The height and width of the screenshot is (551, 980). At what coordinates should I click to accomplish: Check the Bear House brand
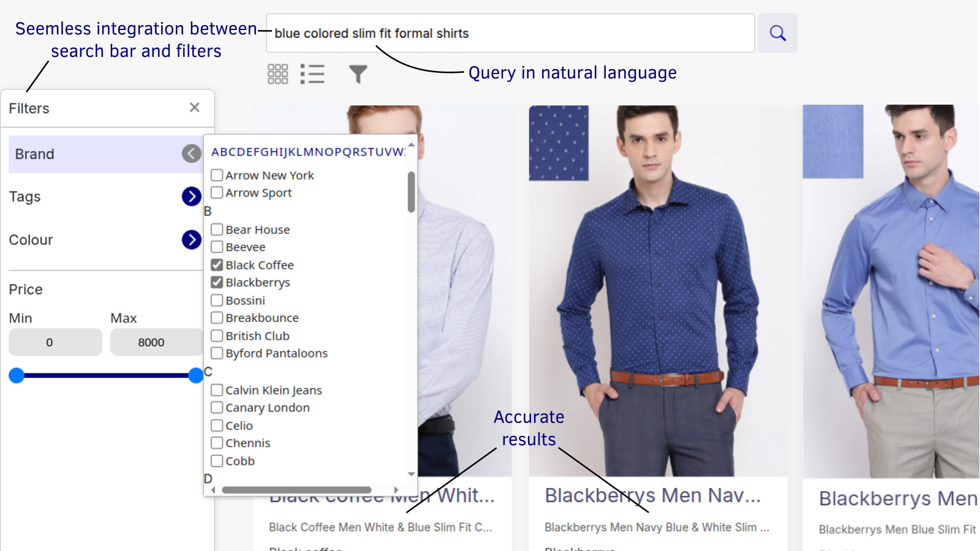(x=217, y=230)
